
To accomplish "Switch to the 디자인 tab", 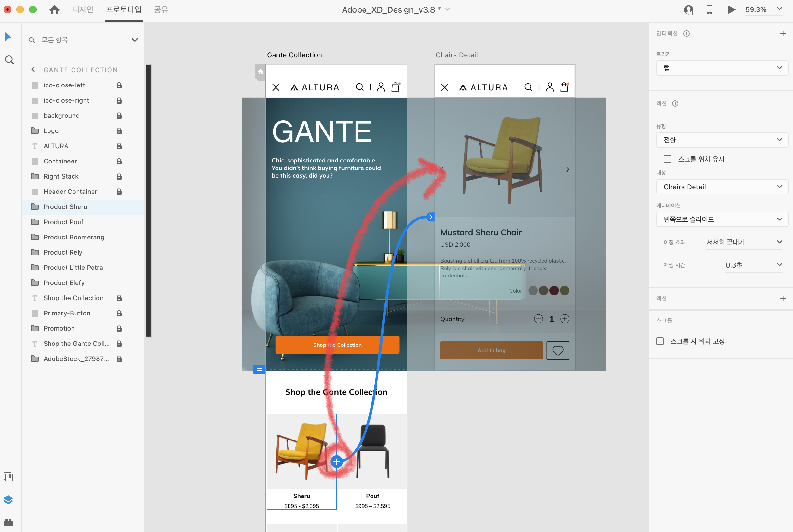I will coord(82,9).
